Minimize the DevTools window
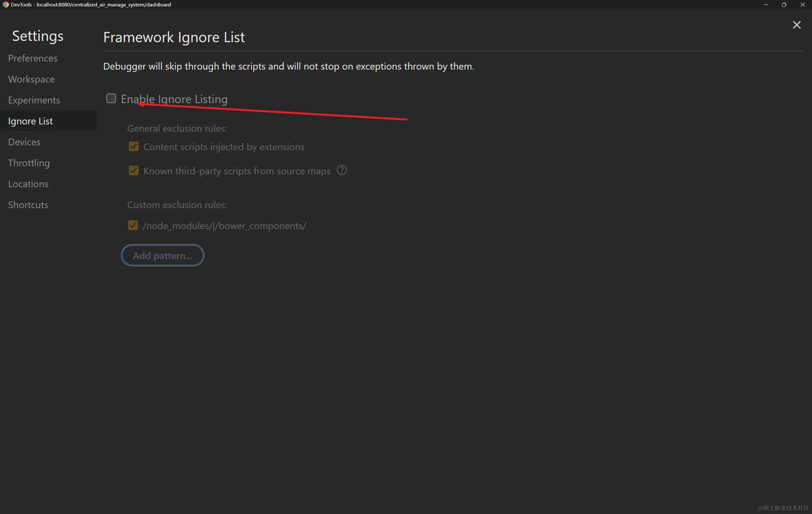 766,5
